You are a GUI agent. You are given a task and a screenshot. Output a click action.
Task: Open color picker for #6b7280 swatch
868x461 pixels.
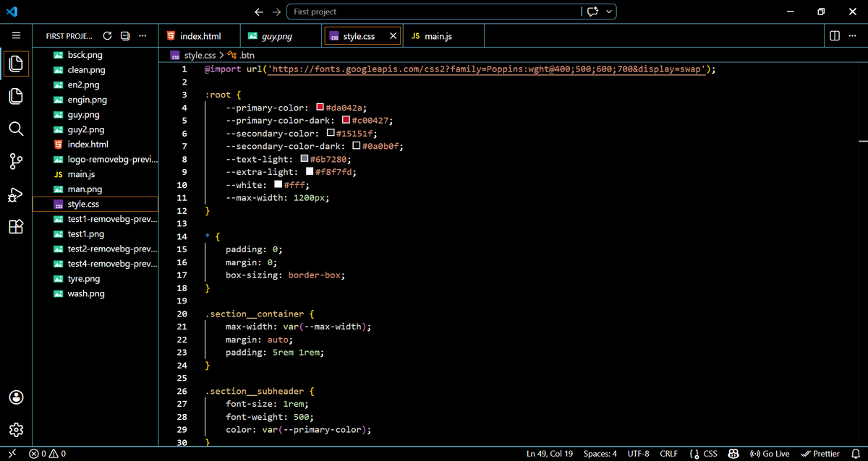305,158
